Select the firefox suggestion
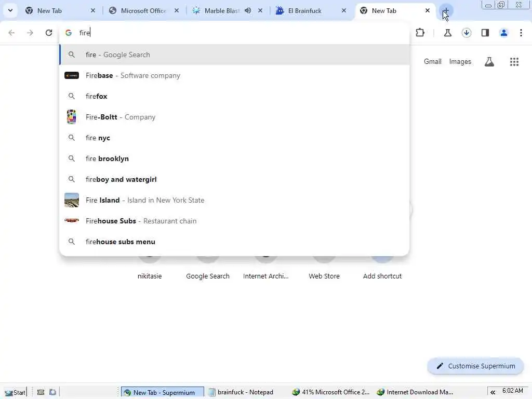532x399 pixels. (234, 96)
